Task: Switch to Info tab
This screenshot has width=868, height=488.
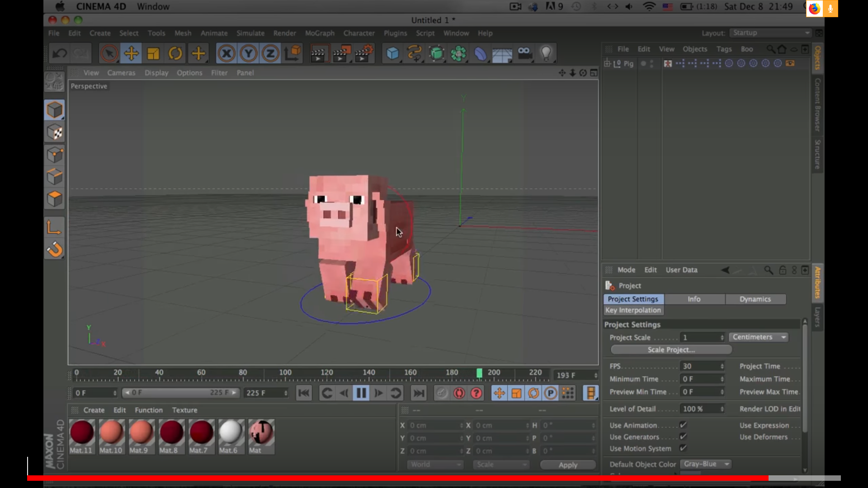Action: point(694,299)
